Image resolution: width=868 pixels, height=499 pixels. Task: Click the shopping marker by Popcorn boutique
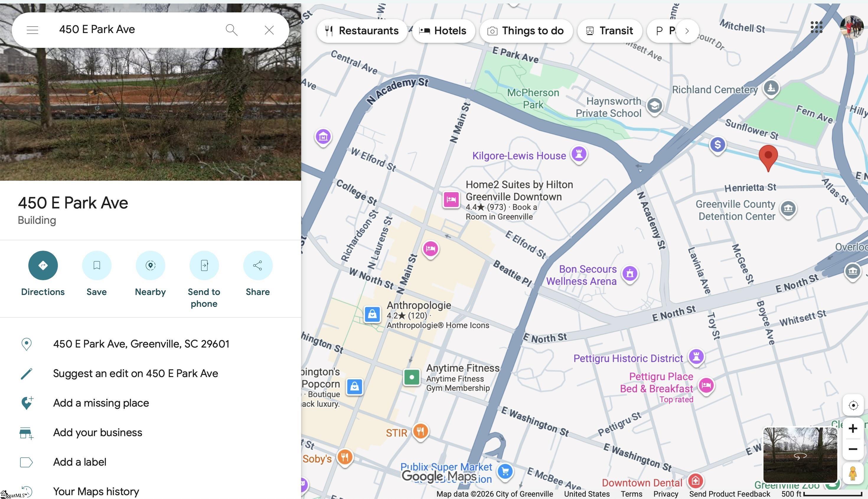click(x=354, y=387)
